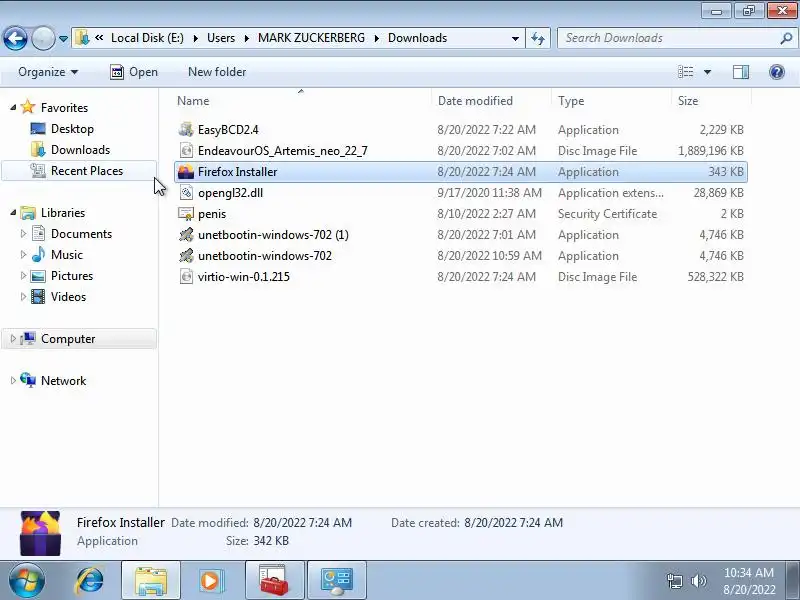Image resolution: width=800 pixels, height=600 pixels.
Task: Select the Pictures library icon
Action: 38,276
